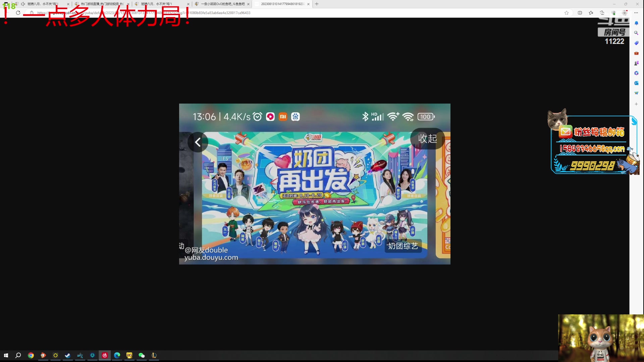
Task: Open the favorites list icon
Action: 591,13
